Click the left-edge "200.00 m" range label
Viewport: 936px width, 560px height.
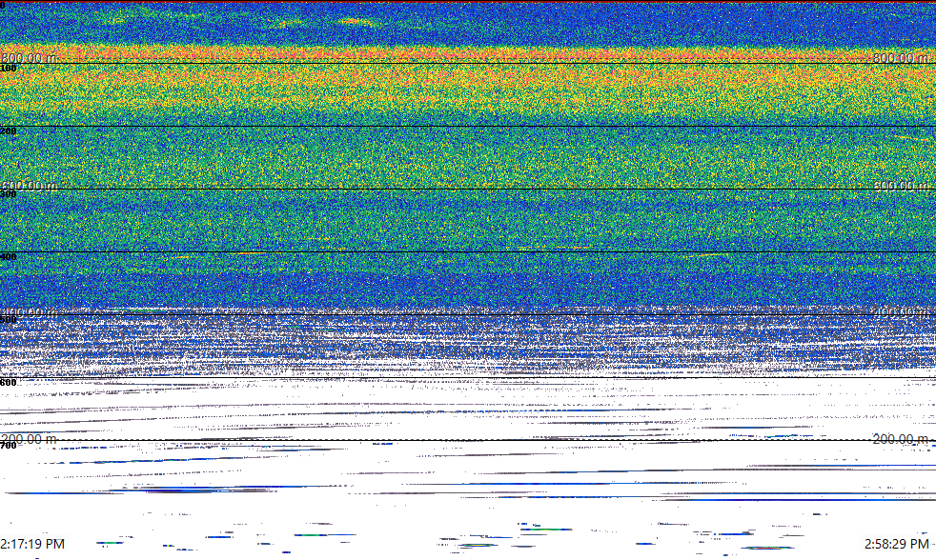29,440
